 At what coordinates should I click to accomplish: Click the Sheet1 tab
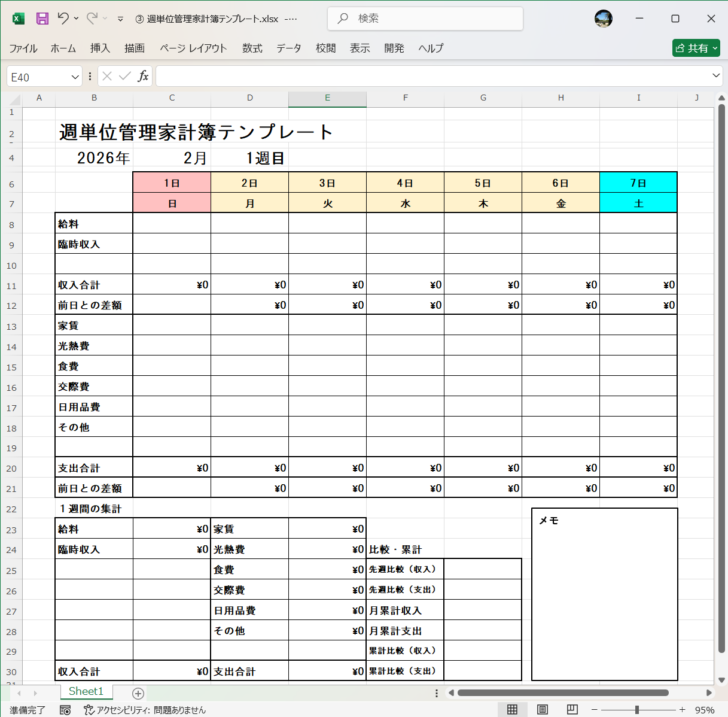86,691
